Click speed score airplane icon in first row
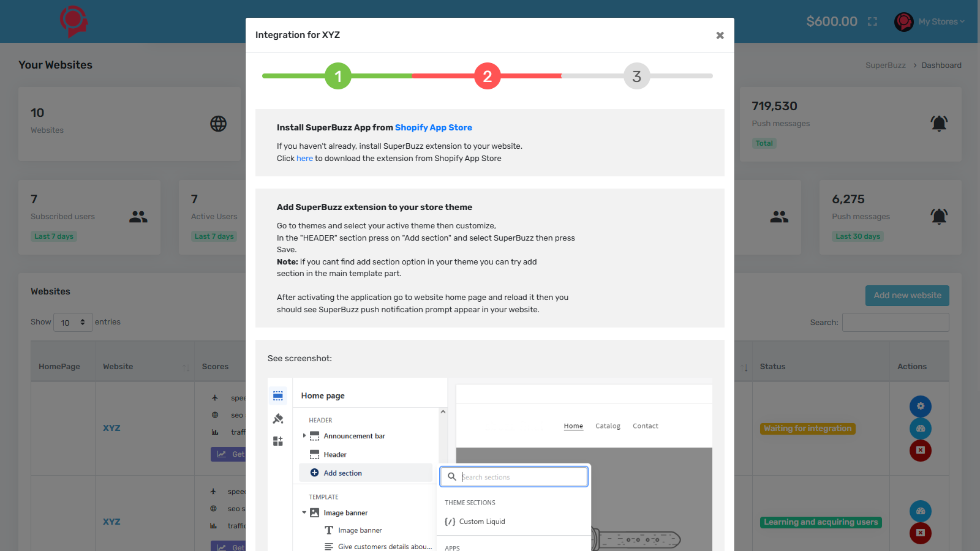 coord(215,398)
